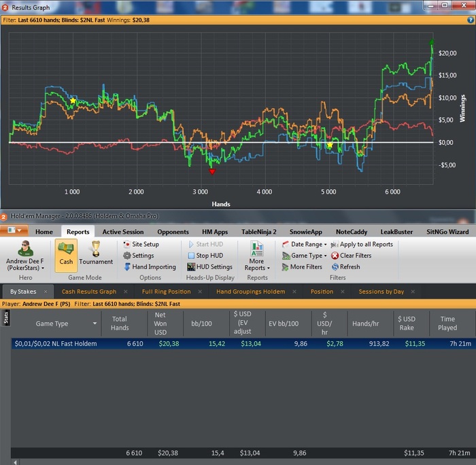Viewport: 476px width, 465px height.
Task: Select the Cash game mode icon
Action: click(x=66, y=255)
